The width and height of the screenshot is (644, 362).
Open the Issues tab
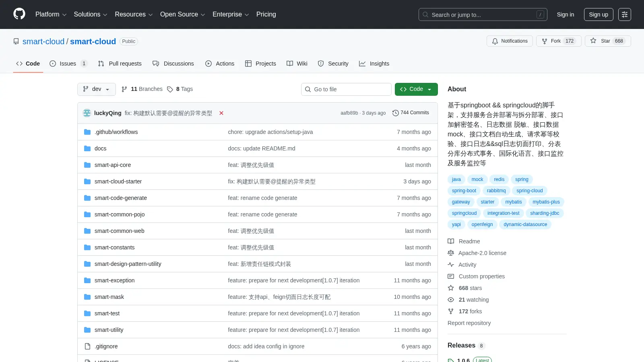point(68,64)
